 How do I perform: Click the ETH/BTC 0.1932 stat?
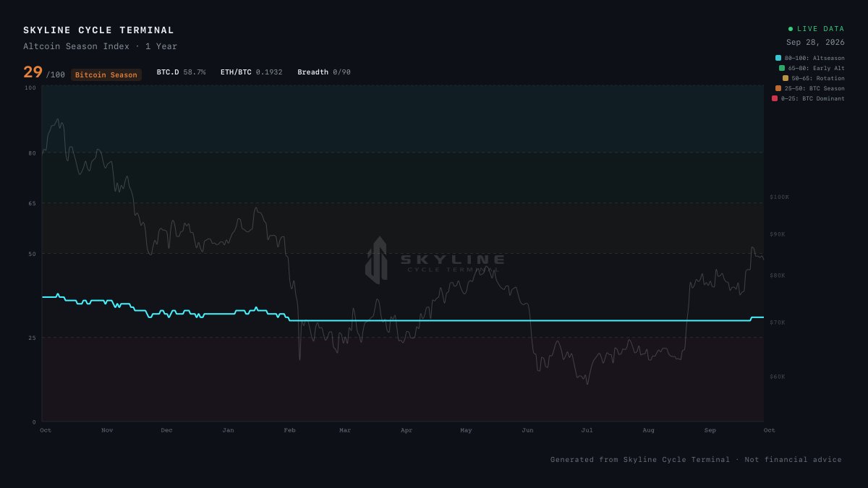pos(252,72)
